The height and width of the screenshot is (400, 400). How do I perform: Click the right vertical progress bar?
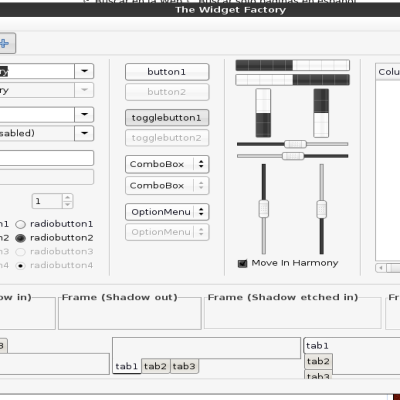pos(321,113)
